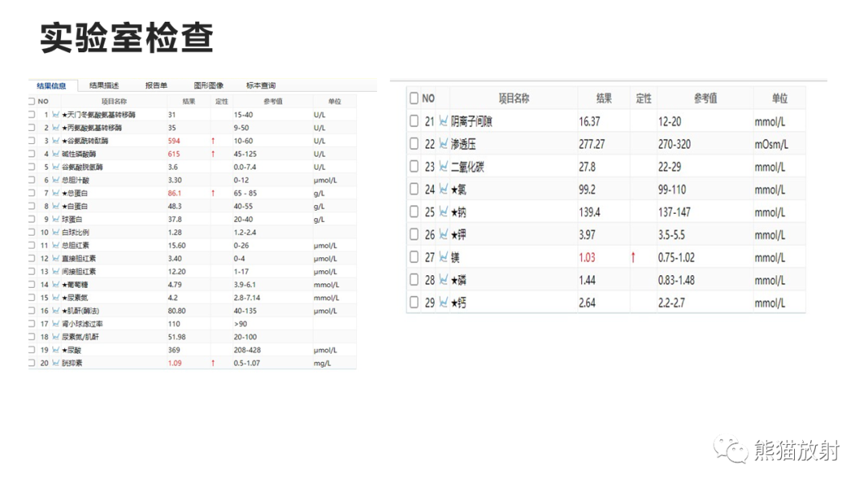
Task: Open trend chart icon for 天门冬氨酸氨基转移酶 row
Action: [56, 115]
